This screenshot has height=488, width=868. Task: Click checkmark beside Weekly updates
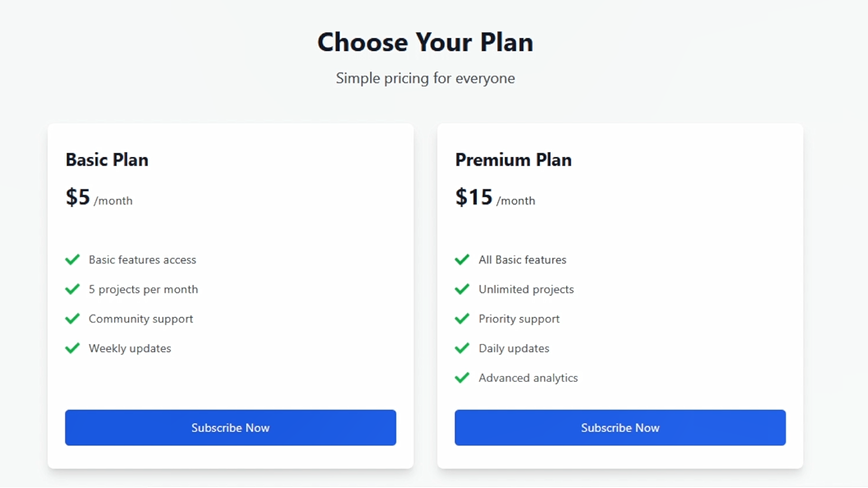(72, 349)
